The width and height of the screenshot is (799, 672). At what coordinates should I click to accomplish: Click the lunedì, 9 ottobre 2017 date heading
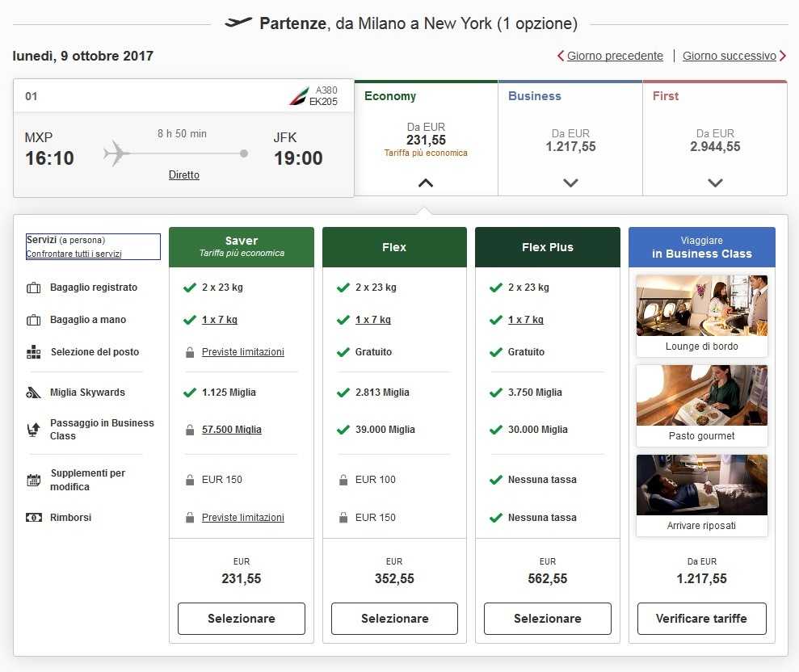click(x=83, y=56)
